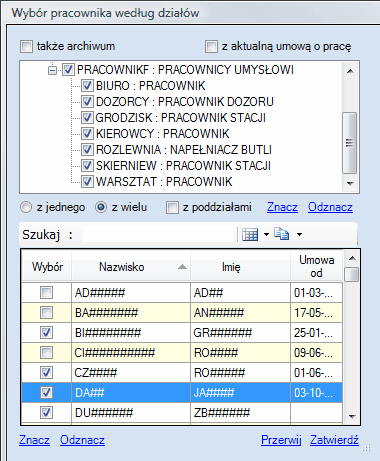380x461 pixels.
Task: Click the employee table scroll-down arrow
Action: 352,416
